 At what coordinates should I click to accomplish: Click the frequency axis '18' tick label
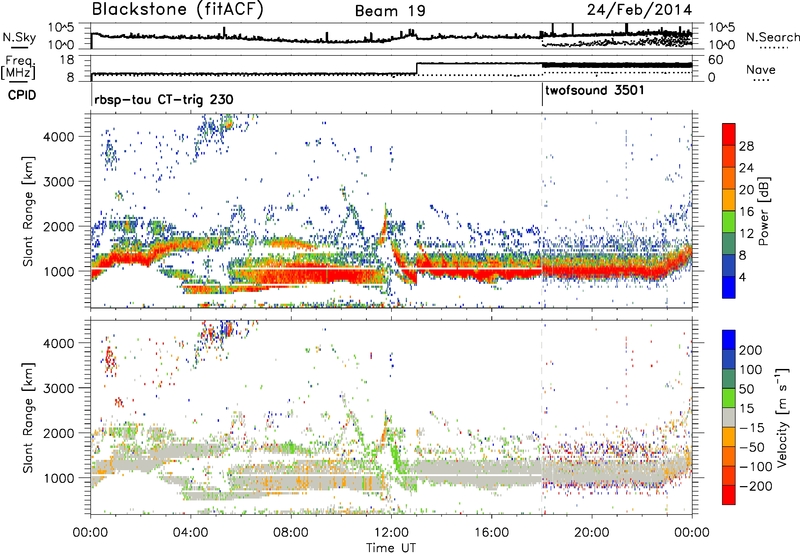pyautogui.click(x=67, y=60)
